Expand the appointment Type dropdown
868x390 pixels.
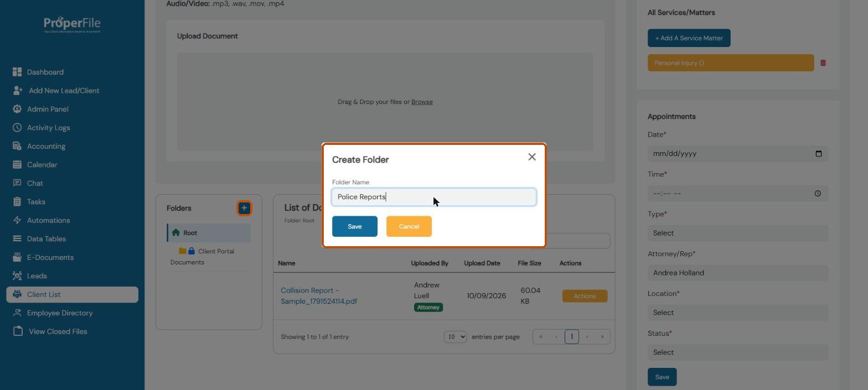coord(738,233)
